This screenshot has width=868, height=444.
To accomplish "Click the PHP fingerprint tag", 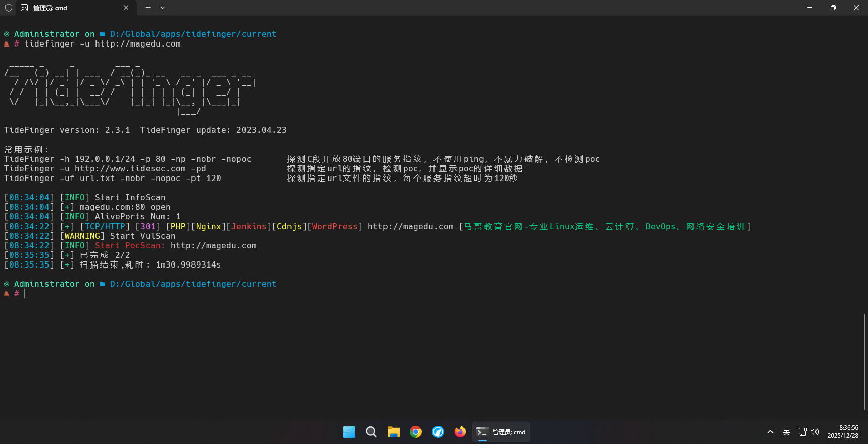I will (x=178, y=227).
